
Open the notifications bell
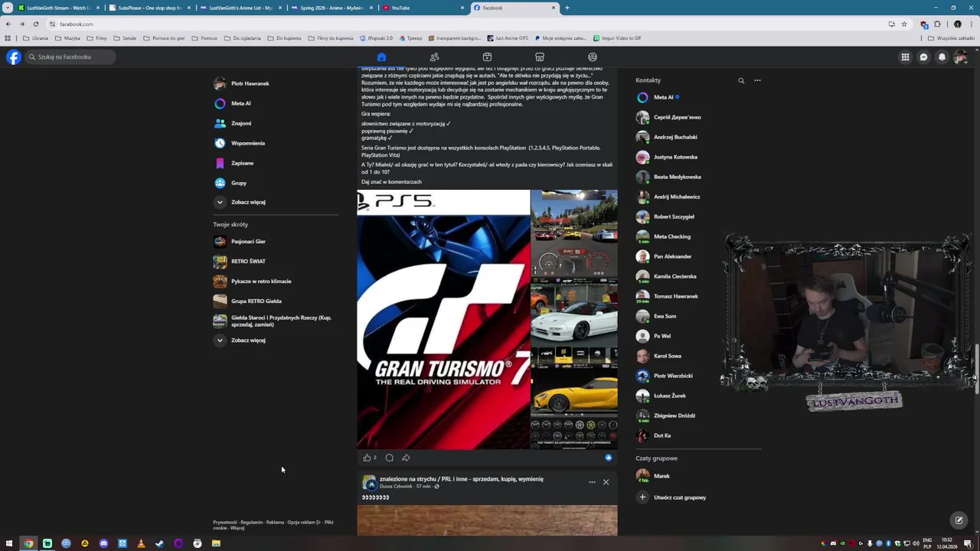coord(942,57)
